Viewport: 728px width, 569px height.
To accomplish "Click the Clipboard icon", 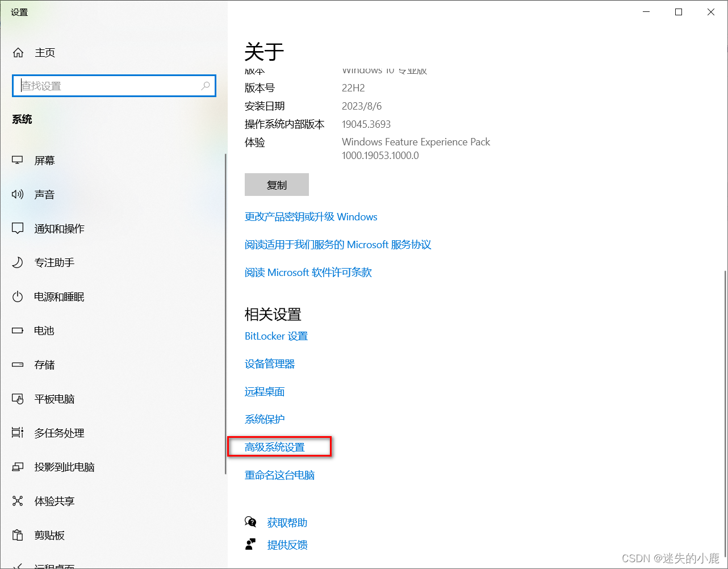I will click(18, 535).
